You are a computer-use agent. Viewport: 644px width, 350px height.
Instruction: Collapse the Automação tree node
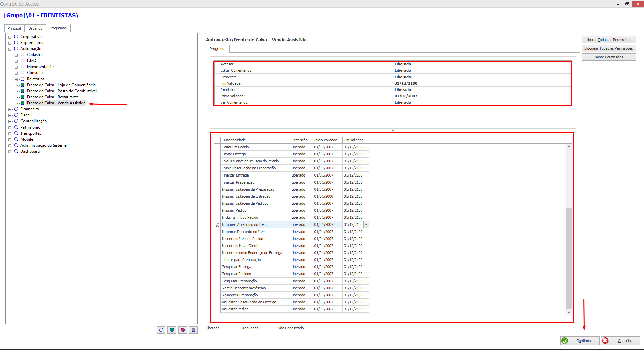click(10, 49)
